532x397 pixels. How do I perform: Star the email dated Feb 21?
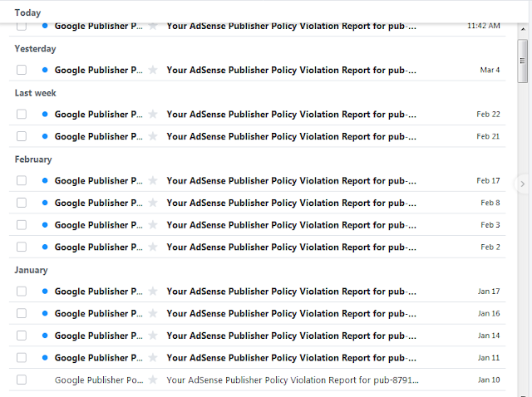point(153,136)
